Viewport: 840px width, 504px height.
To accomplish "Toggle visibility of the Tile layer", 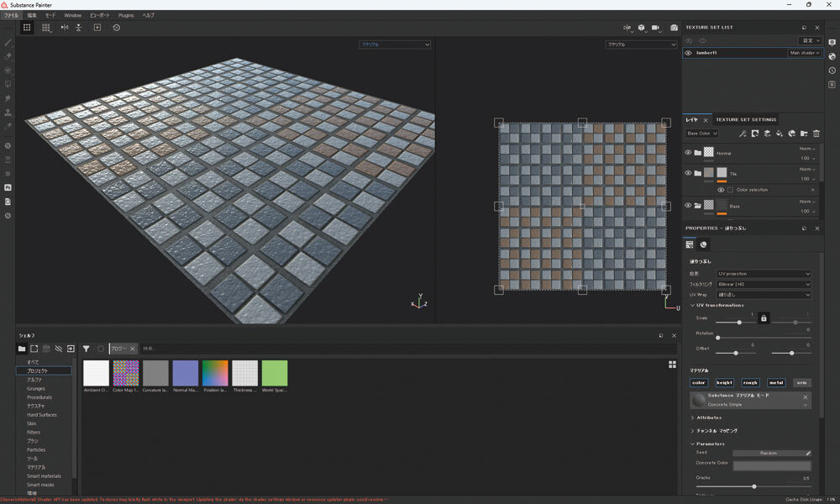I will (x=688, y=174).
